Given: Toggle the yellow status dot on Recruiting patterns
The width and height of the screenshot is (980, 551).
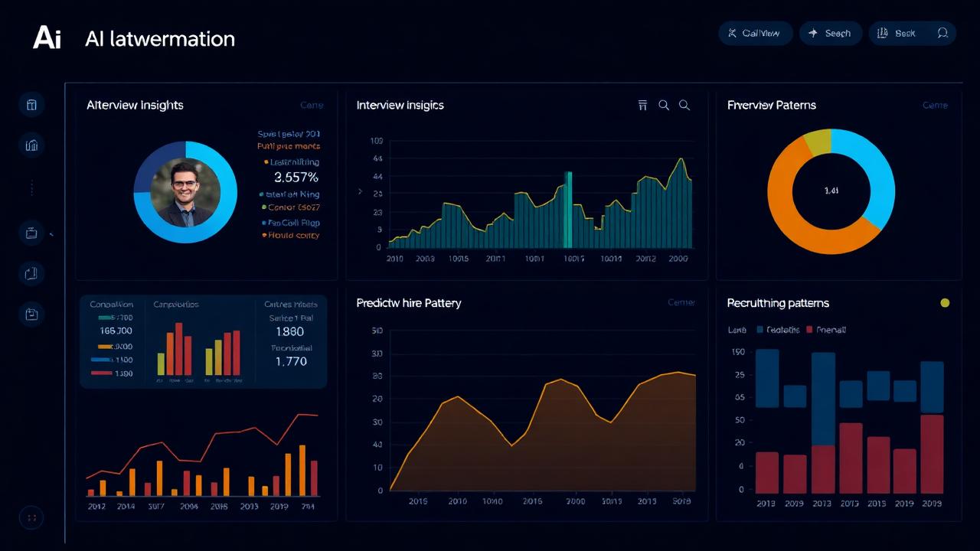Looking at the screenshot, I should (945, 303).
